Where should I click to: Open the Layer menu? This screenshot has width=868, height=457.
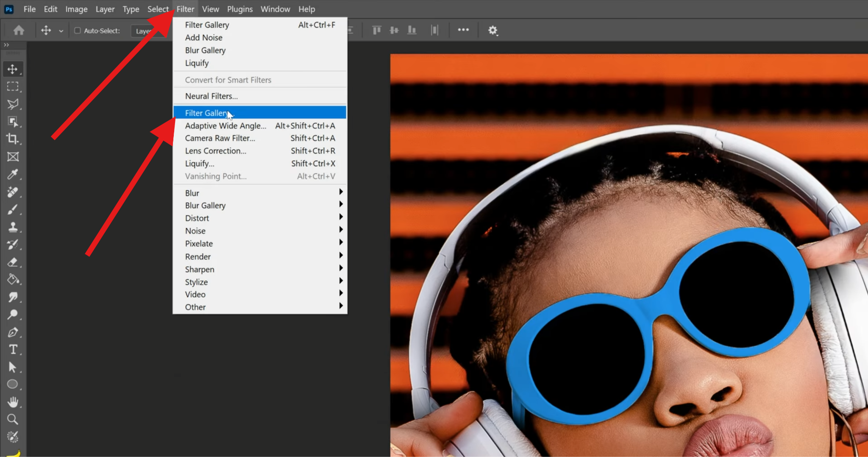tap(105, 9)
